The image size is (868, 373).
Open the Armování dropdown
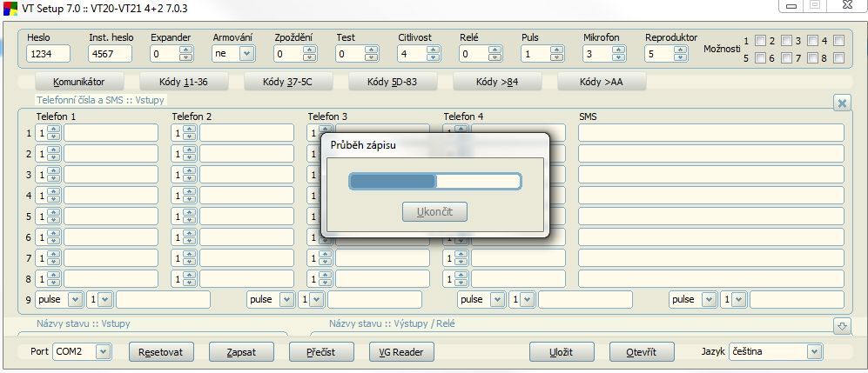click(x=246, y=54)
